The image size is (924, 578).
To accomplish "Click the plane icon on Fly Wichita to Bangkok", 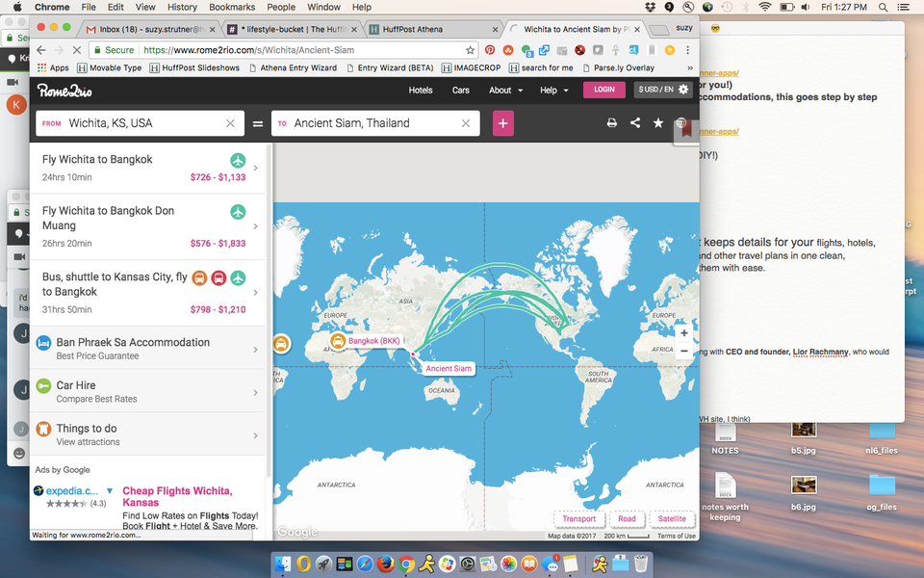I will click(238, 161).
